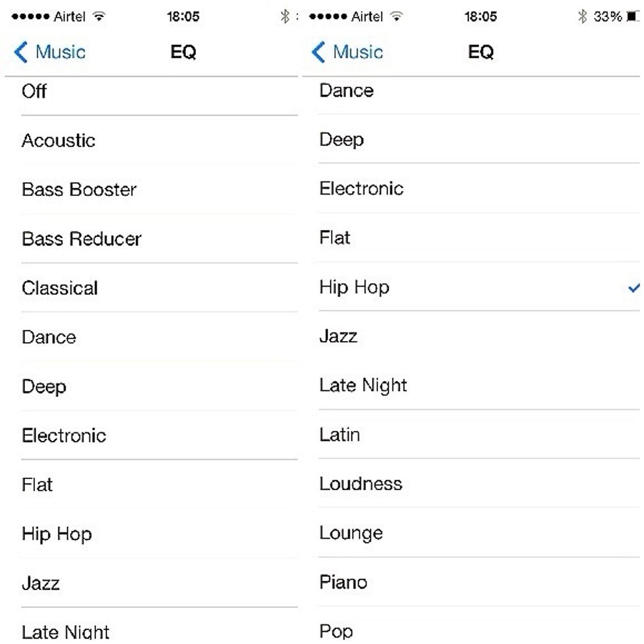The height and width of the screenshot is (644, 644).
Task: Select the Loudness preset
Action: (x=361, y=484)
